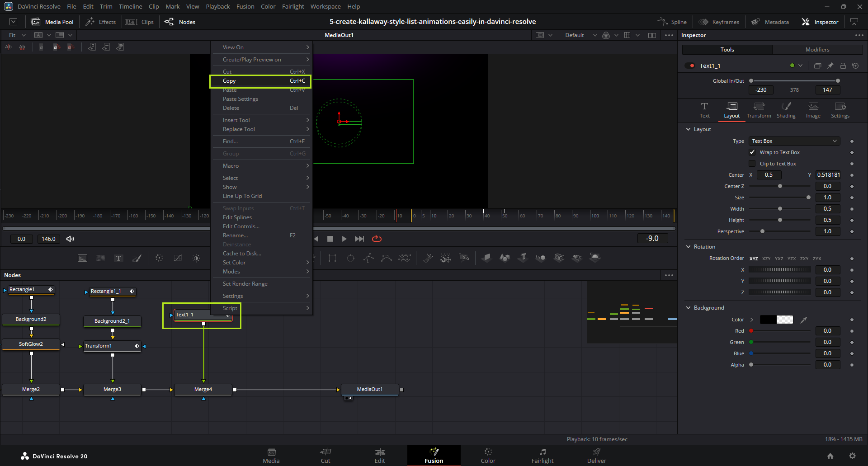Viewport: 868px width, 466px height.
Task: Open the Keyframes panel
Action: 719,22
